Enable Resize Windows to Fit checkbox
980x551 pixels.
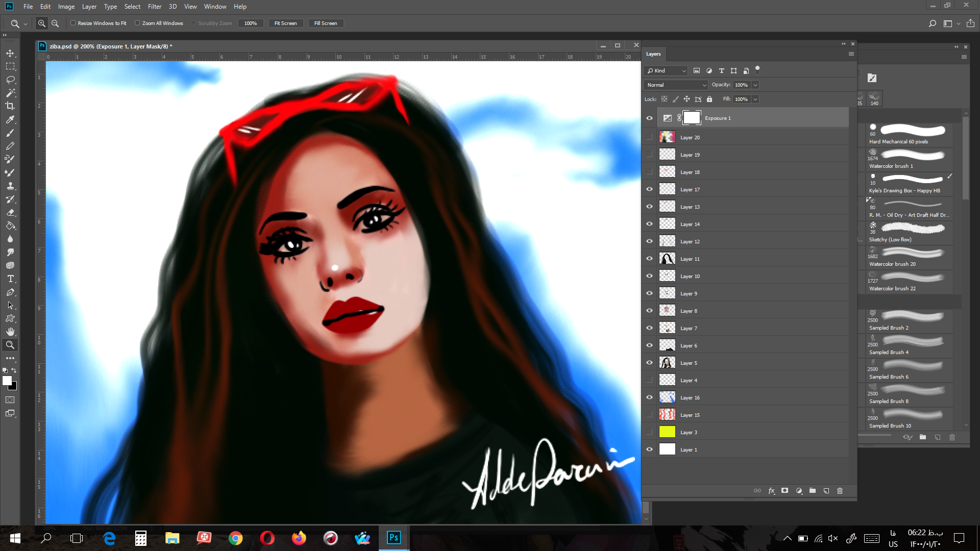pos(73,23)
